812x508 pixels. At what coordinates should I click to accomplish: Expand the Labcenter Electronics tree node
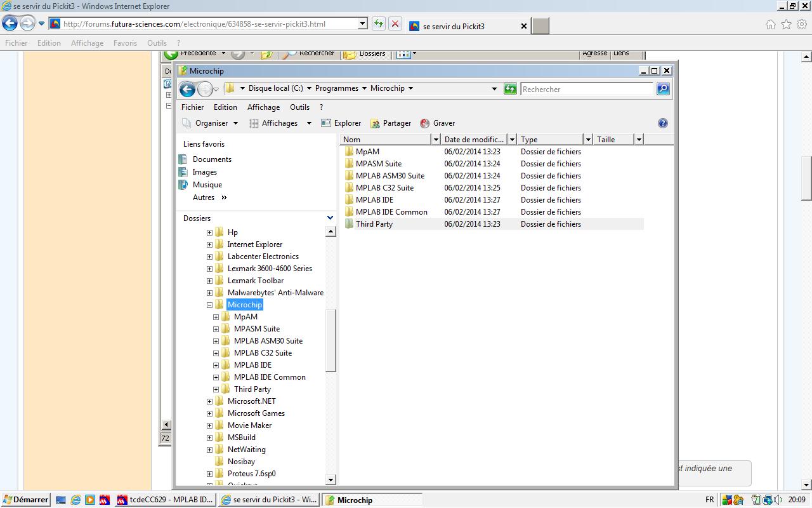209,257
